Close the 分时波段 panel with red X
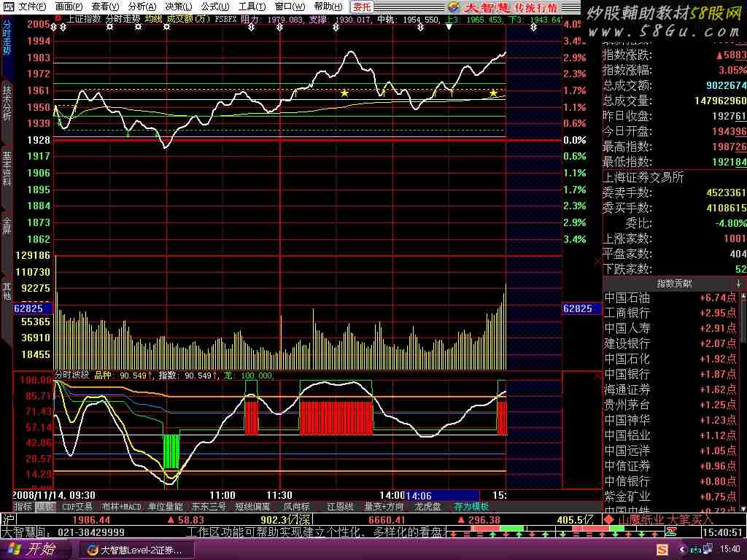Screen dimensions: 747x560 pos(598,376)
